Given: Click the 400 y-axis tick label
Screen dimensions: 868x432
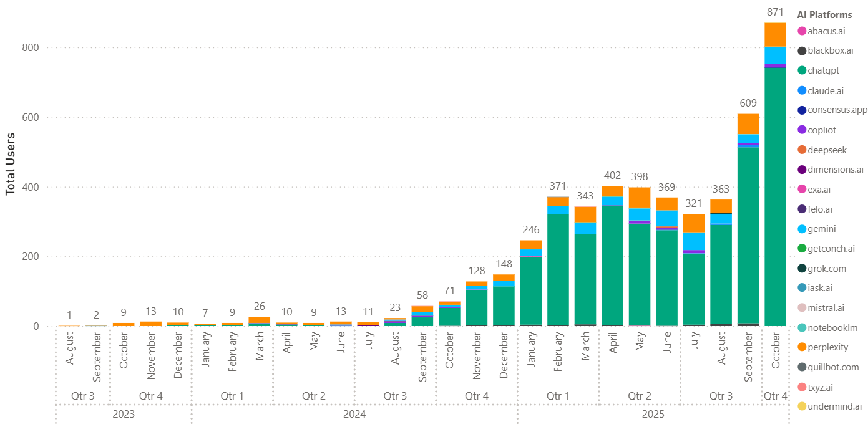Looking at the screenshot, I should point(31,187).
